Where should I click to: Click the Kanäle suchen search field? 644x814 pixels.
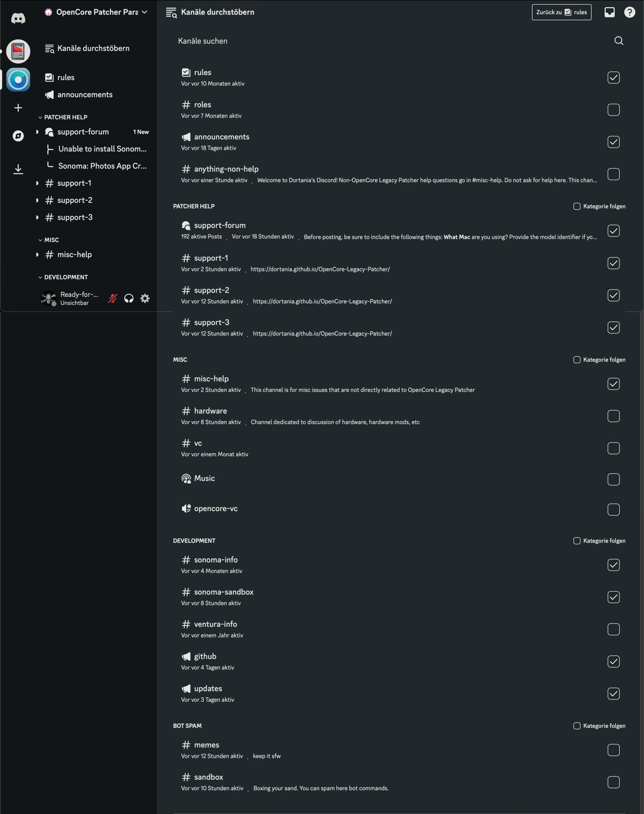pyautogui.click(x=392, y=41)
